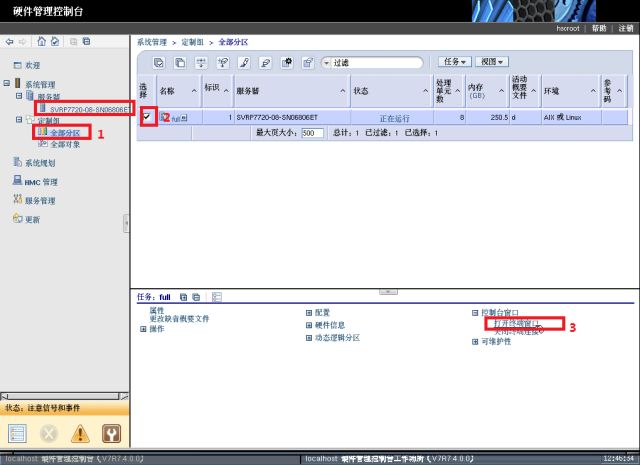This screenshot has width=640, height=465.
Task: Click the partition icon beside full in table
Action: 164,117
